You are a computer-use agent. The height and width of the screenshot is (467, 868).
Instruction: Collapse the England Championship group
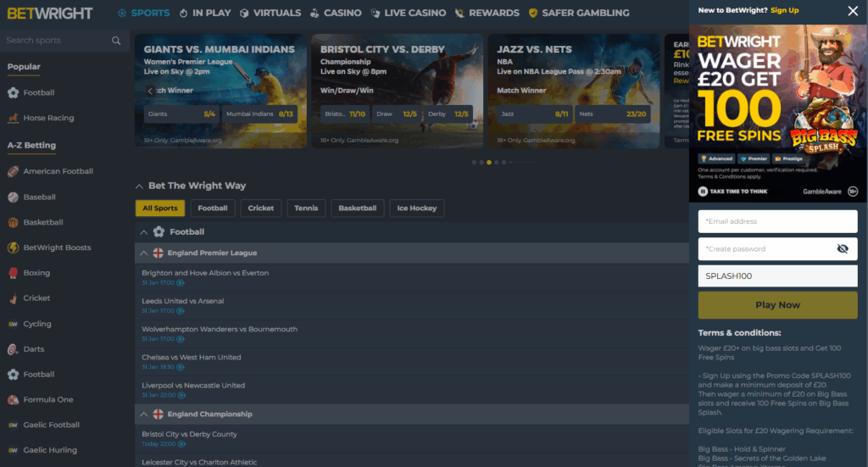(143, 414)
